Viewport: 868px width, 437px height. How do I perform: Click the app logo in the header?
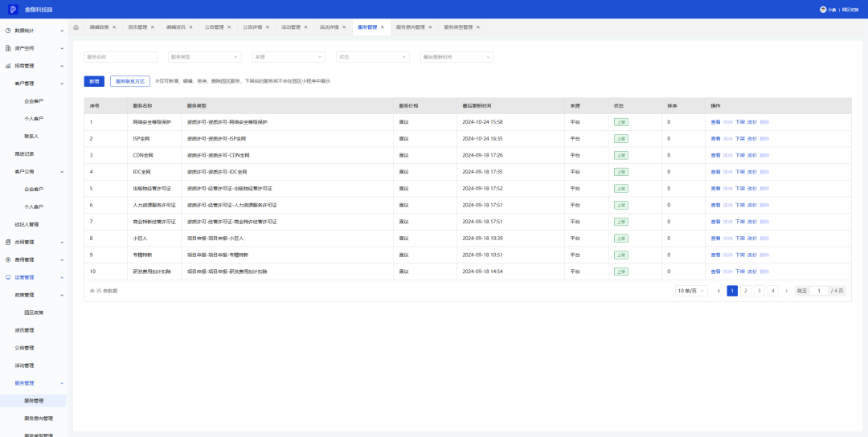[14, 10]
